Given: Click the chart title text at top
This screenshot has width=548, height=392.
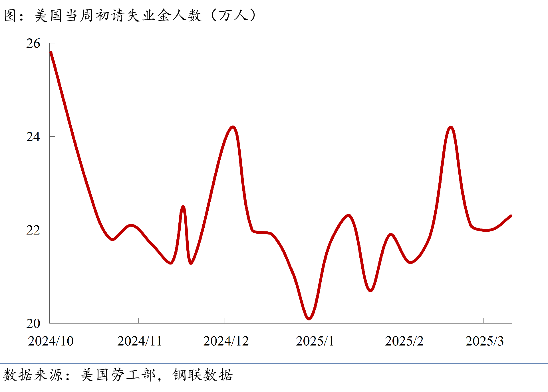Looking at the screenshot, I should (130, 15).
